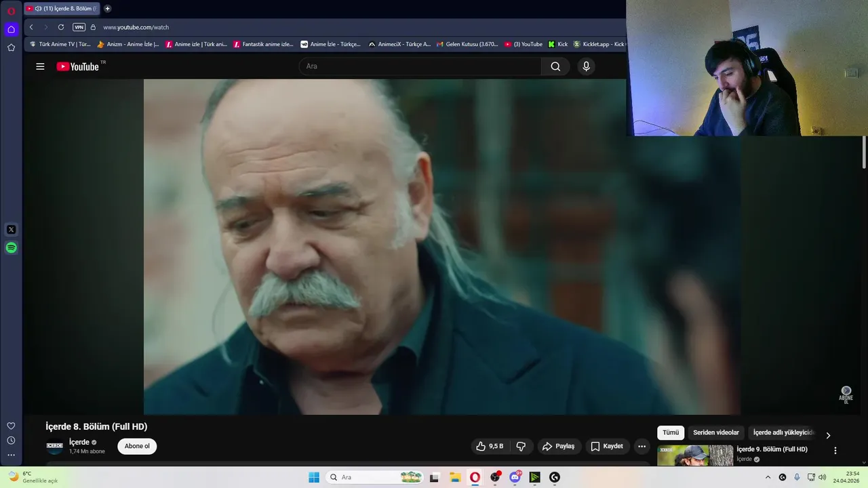The image size is (868, 488).
Task: Select the Tümü filter chip
Action: click(x=671, y=432)
